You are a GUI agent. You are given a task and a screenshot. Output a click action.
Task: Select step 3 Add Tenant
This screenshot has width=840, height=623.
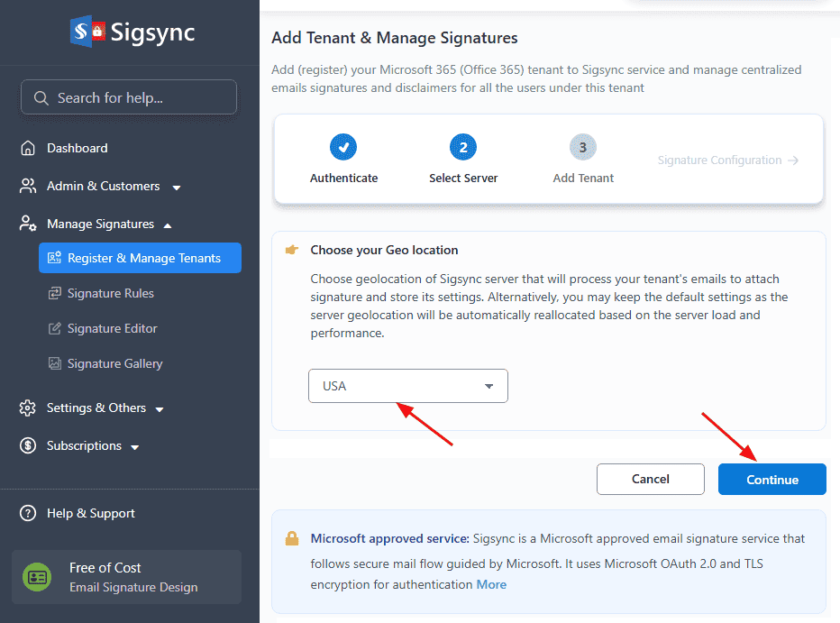coord(582,147)
